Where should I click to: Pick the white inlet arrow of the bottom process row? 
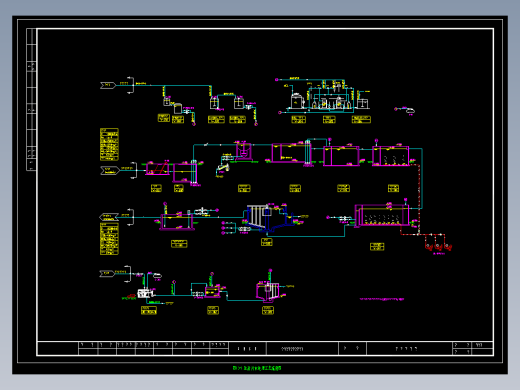click(107, 273)
